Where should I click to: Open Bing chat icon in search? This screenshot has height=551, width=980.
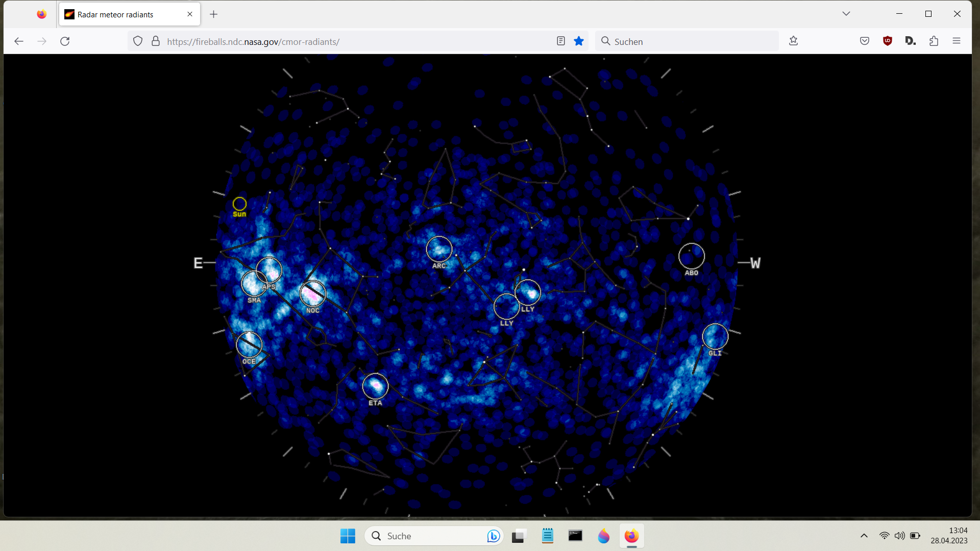tap(493, 536)
